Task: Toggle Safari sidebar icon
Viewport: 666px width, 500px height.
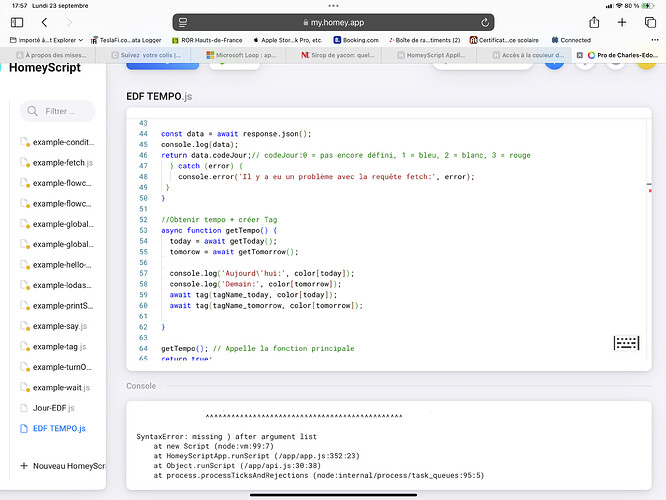Action: [x=17, y=22]
